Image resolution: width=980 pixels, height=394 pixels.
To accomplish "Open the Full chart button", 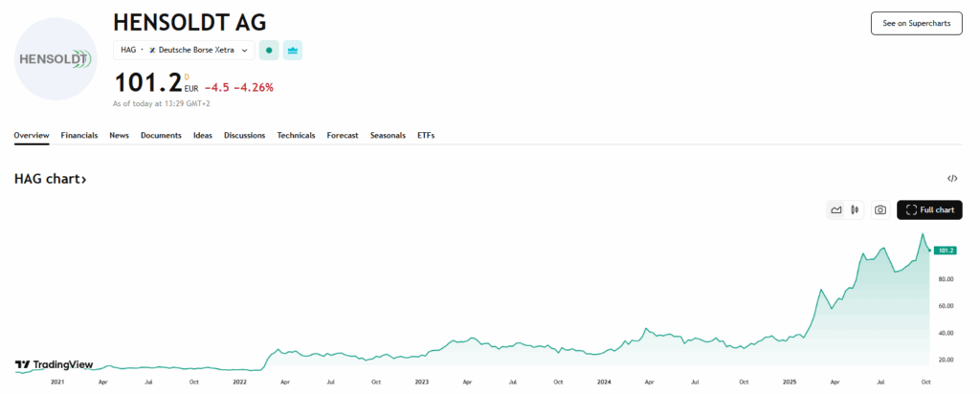I will (x=929, y=210).
